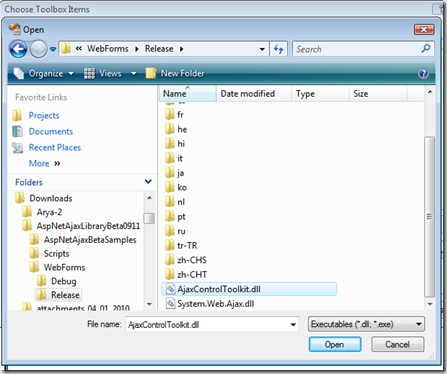Click the Back navigation arrow button
This screenshot has height=374, width=447.
coord(18,49)
